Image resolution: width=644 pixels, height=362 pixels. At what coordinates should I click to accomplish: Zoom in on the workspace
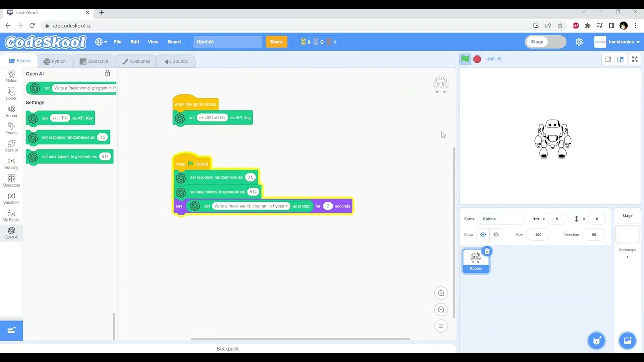[441, 293]
